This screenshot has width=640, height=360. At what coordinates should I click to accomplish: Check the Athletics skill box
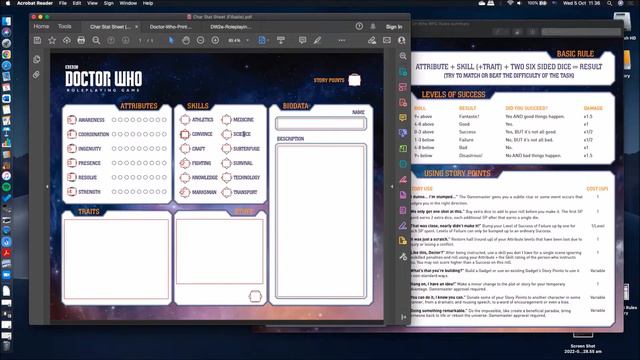click(185, 120)
